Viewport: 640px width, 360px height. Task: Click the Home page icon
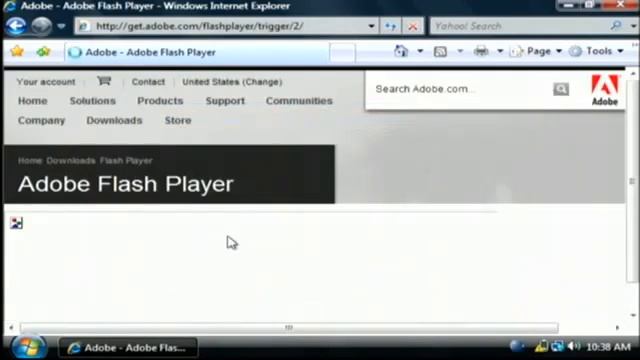401,51
